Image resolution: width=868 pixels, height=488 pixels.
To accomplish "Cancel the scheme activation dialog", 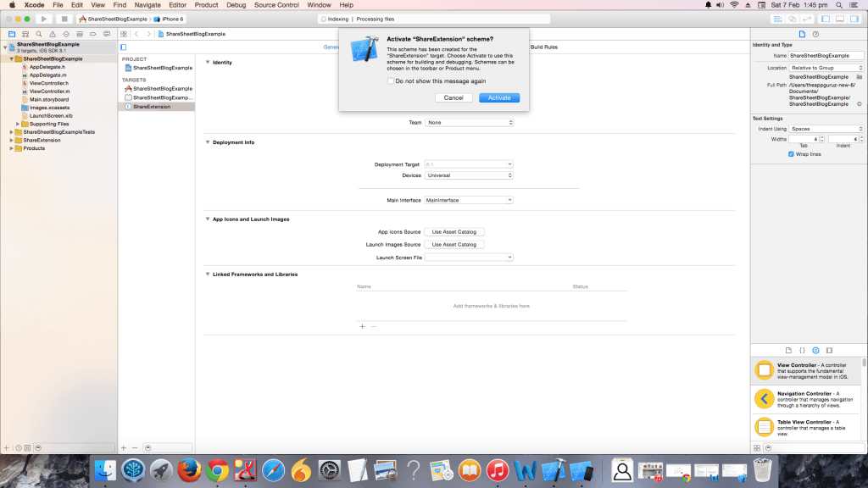I will coord(453,98).
